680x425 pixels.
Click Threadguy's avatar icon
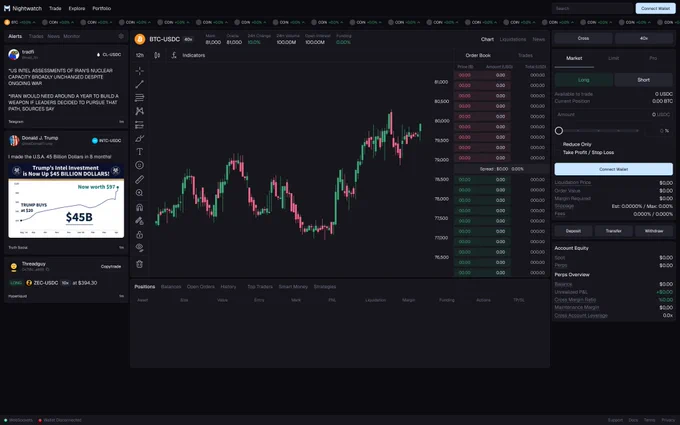pyautogui.click(x=13, y=266)
